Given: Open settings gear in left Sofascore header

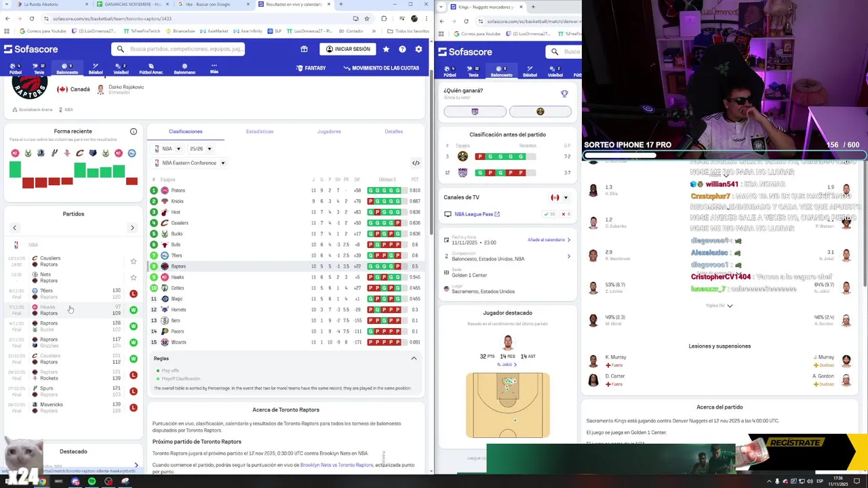Looking at the screenshot, I should pyautogui.click(x=418, y=49).
